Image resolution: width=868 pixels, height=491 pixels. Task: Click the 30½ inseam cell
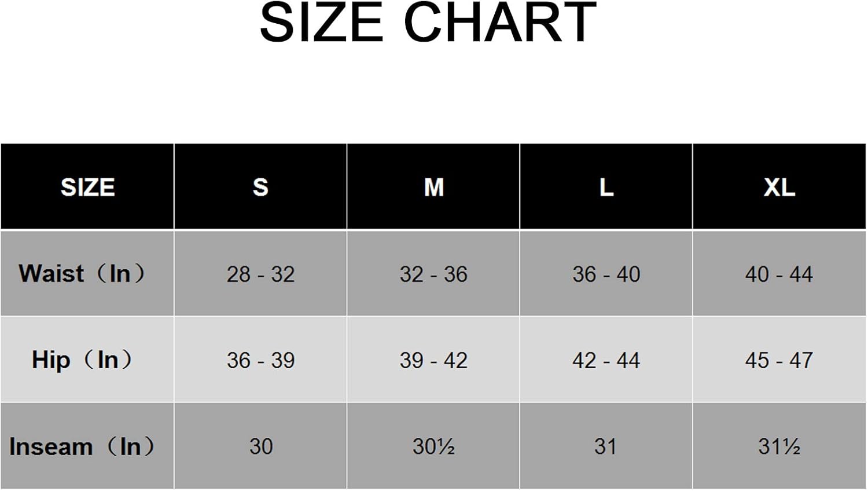tap(433, 446)
